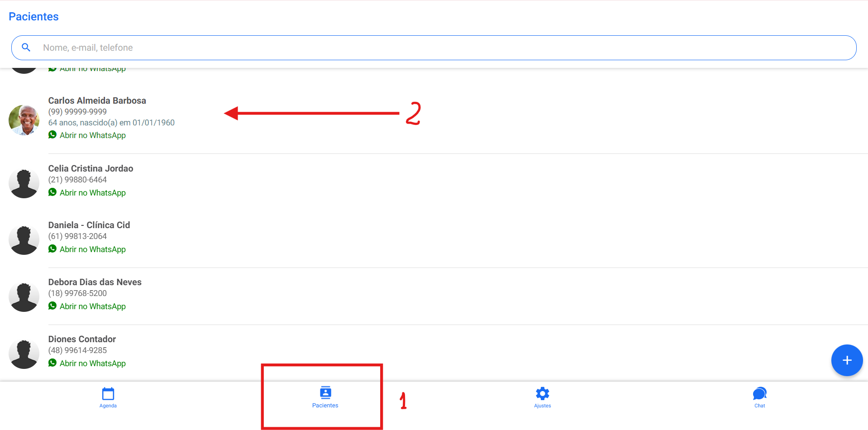
Task: Select patient Diones Contador
Action: [x=434, y=353]
